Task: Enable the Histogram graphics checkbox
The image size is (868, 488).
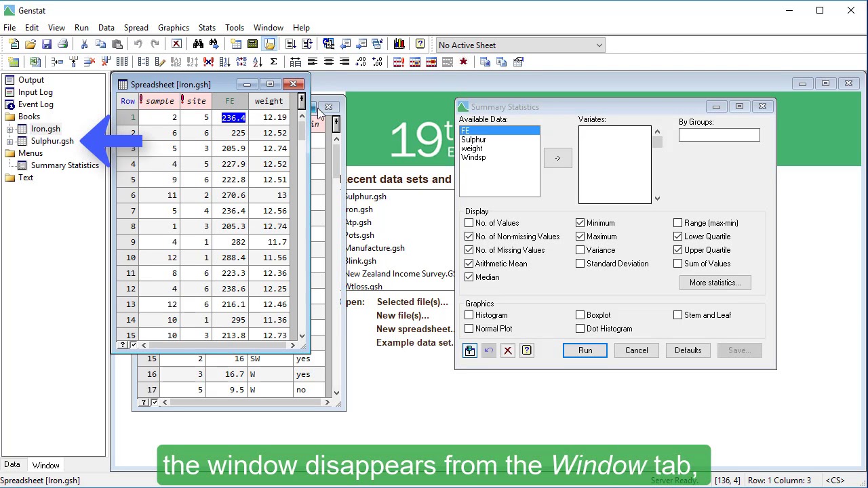Action: [x=469, y=315]
